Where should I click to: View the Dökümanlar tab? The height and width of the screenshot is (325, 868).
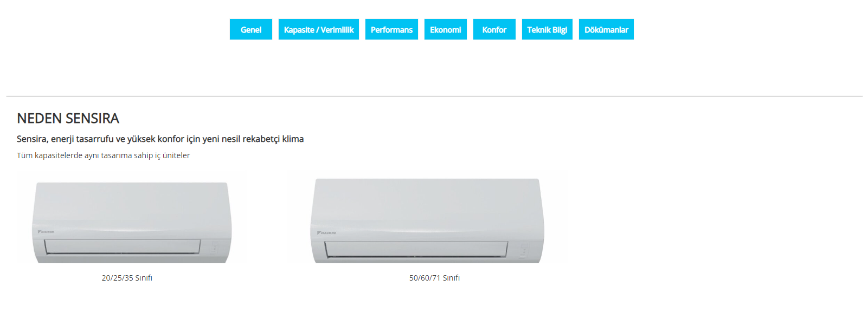[x=606, y=29]
